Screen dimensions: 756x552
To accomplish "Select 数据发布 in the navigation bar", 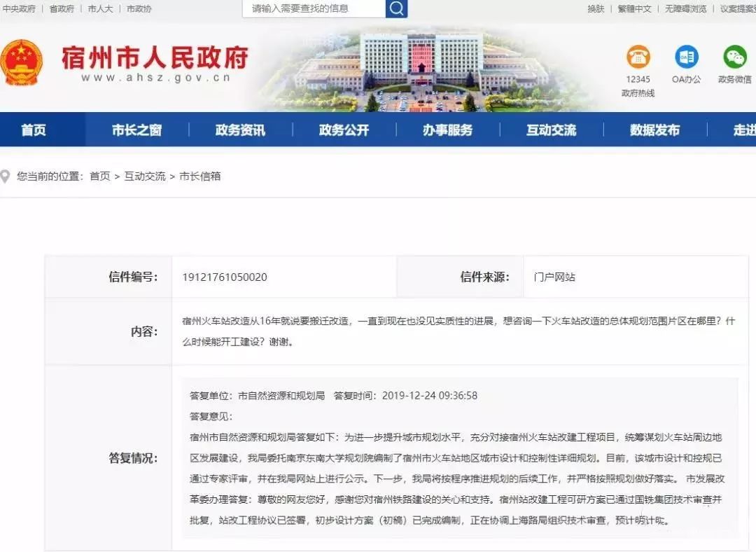I will point(654,130).
